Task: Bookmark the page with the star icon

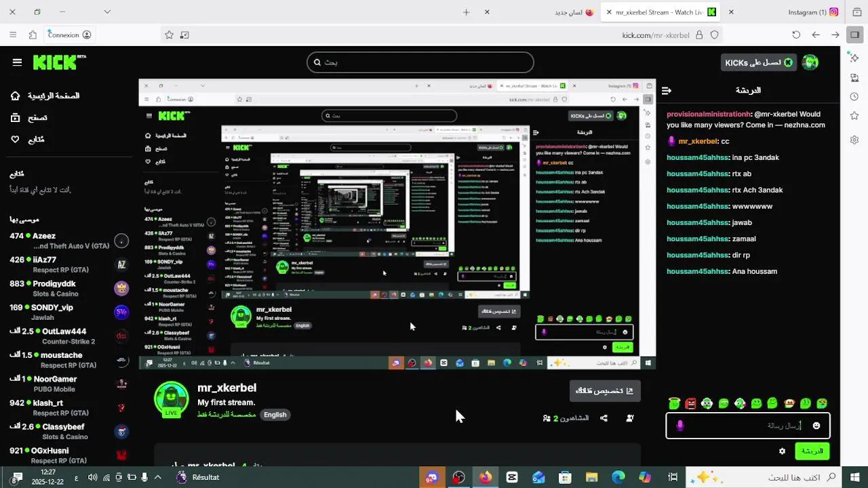Action: [169, 35]
